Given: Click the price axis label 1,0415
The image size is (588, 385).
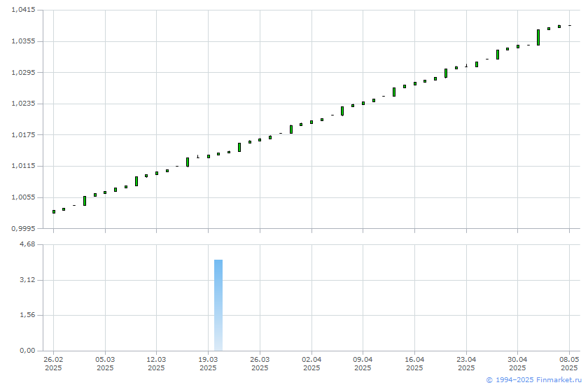Looking at the screenshot, I should 23,10.
